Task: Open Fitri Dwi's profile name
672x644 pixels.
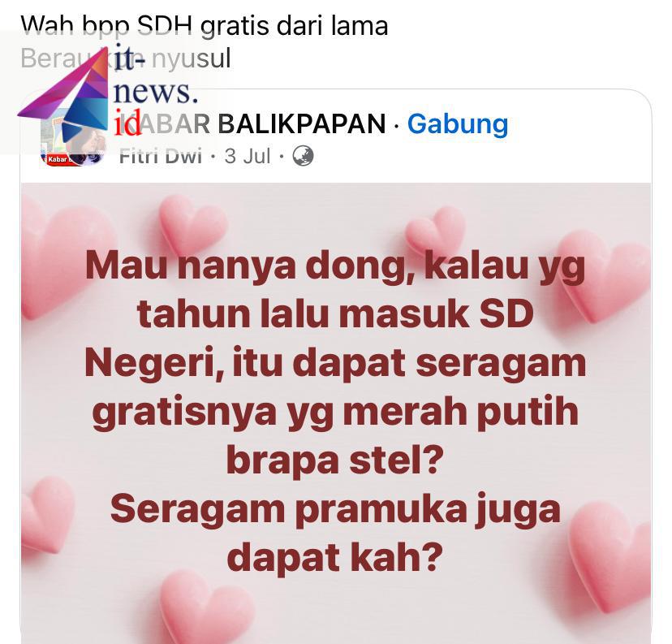Action: (160, 156)
